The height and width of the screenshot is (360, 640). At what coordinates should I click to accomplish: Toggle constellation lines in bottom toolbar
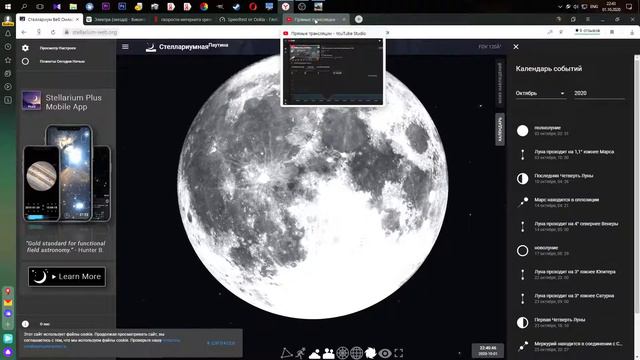(287, 353)
